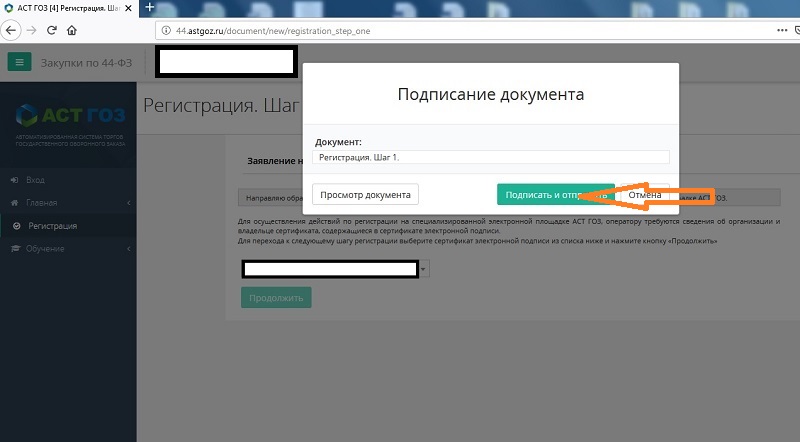Click the Обучение graduation cap icon
The width and height of the screenshot is (800, 442).
pos(15,249)
